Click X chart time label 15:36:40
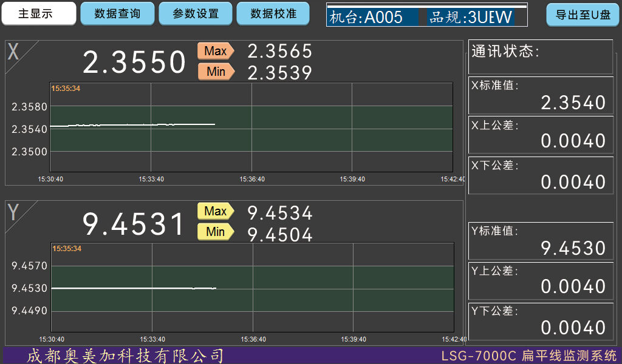Screen dimensions: 622x364 [x=252, y=179]
